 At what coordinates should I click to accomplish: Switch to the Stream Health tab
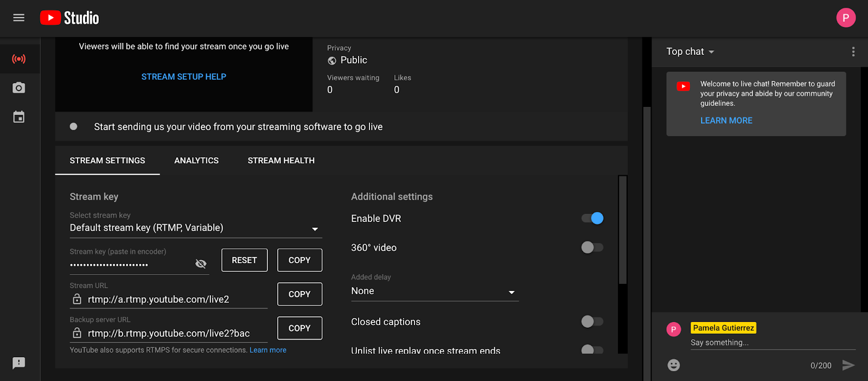[281, 161]
